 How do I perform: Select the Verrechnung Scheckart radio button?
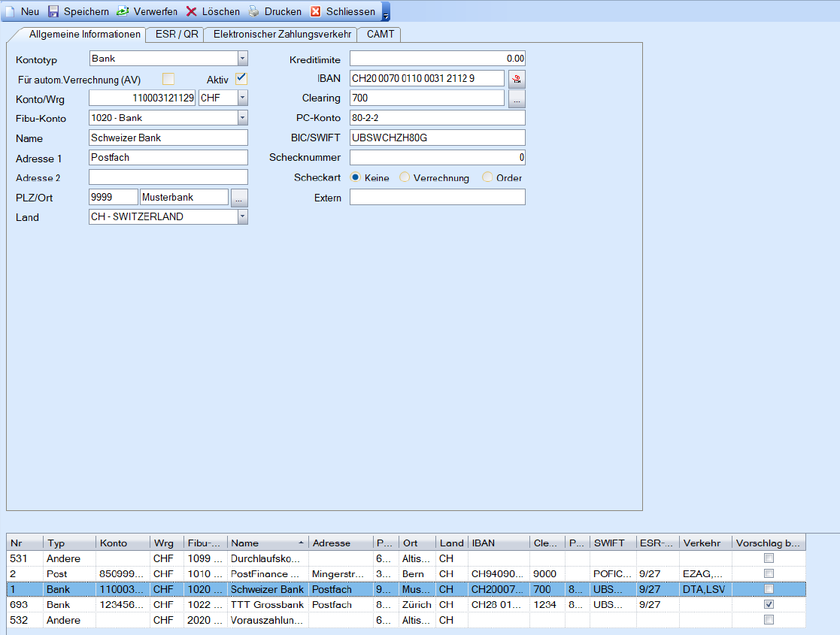point(405,177)
